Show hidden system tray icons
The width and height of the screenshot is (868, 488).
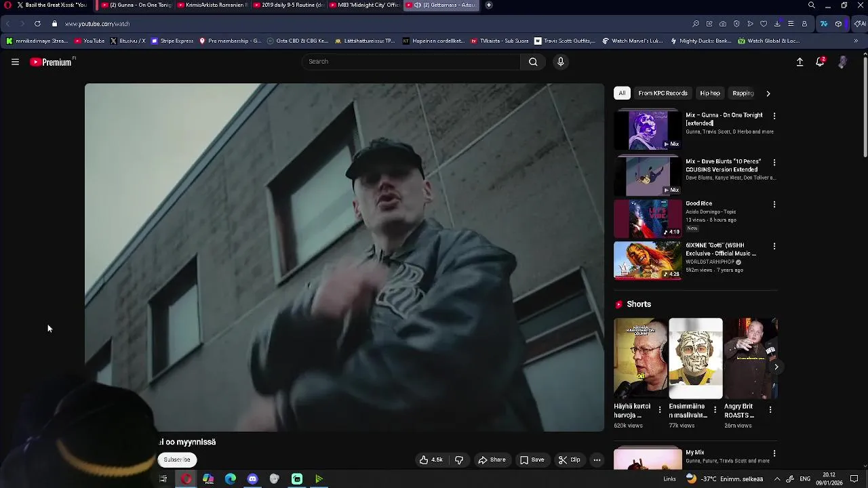pyautogui.click(x=777, y=479)
